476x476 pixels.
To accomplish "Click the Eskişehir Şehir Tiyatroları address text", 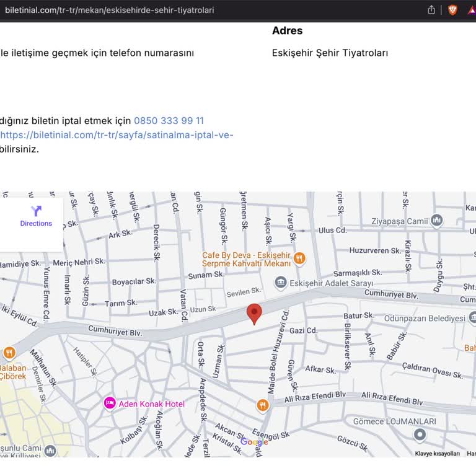I will (330, 53).
